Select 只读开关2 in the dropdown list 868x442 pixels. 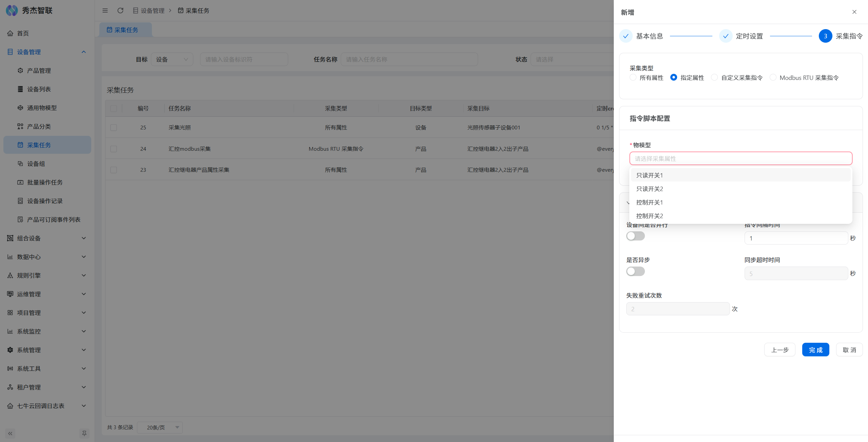click(x=649, y=189)
